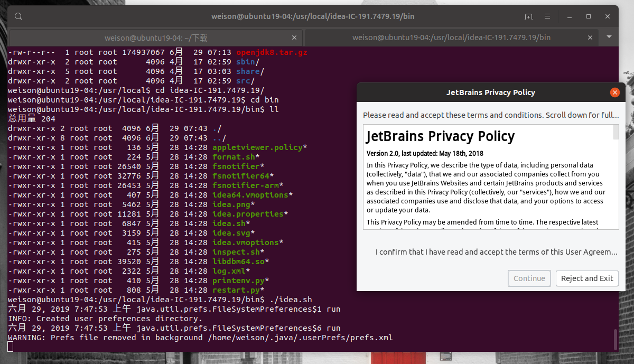Click idea64.vmoptions* file name
The width and height of the screenshot is (634, 364).
pos(253,195)
